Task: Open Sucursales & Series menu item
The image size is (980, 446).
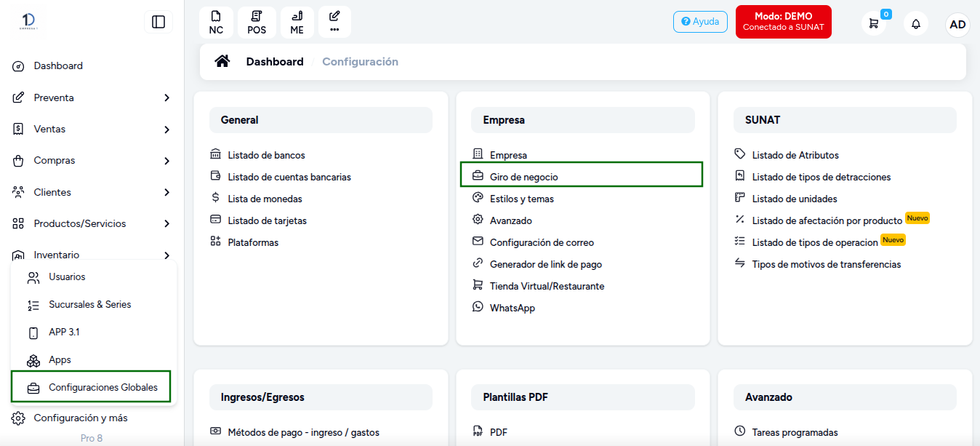Action: tap(90, 304)
